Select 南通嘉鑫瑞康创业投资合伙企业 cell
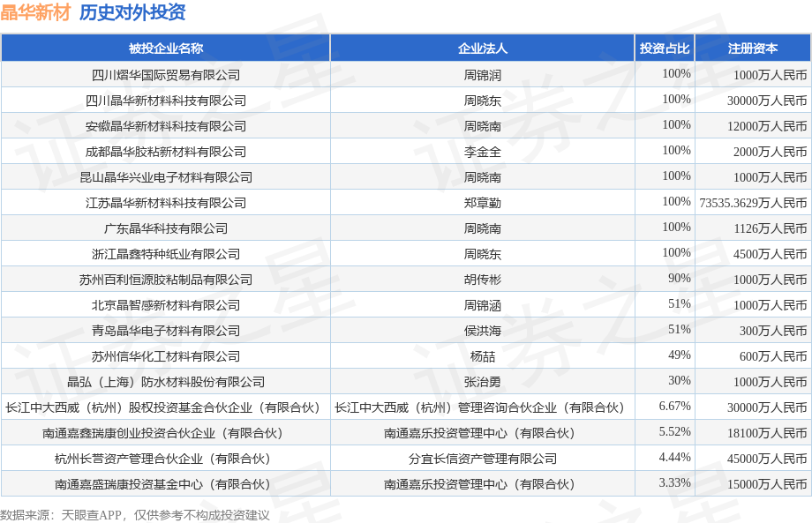The height and width of the screenshot is (523, 812). tap(166, 433)
